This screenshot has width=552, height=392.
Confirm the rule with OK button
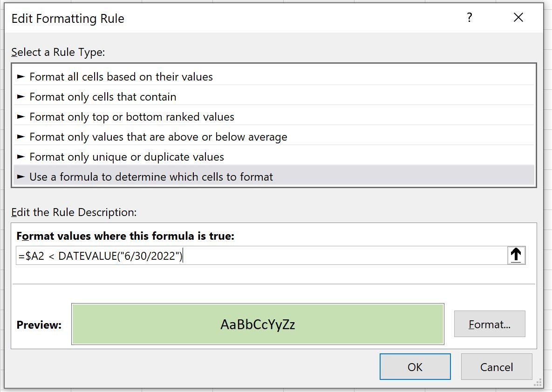415,367
